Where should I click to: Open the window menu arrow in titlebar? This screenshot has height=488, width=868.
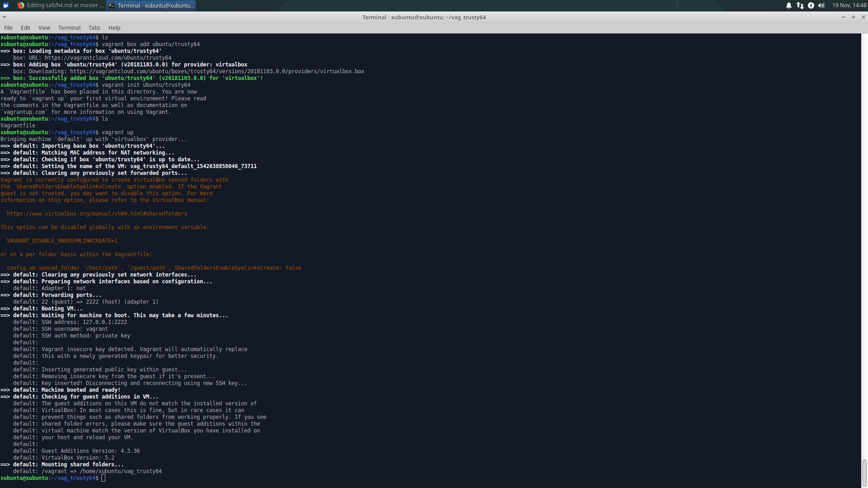coord(5,17)
